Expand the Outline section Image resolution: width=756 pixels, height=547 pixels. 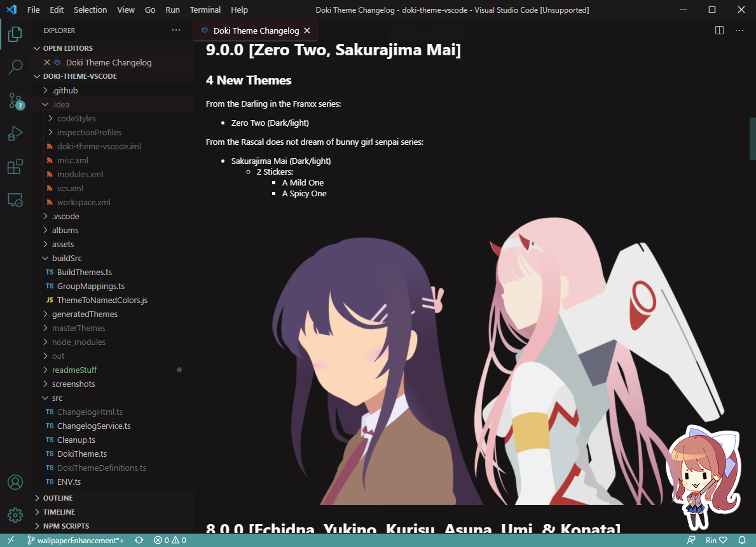111,498
